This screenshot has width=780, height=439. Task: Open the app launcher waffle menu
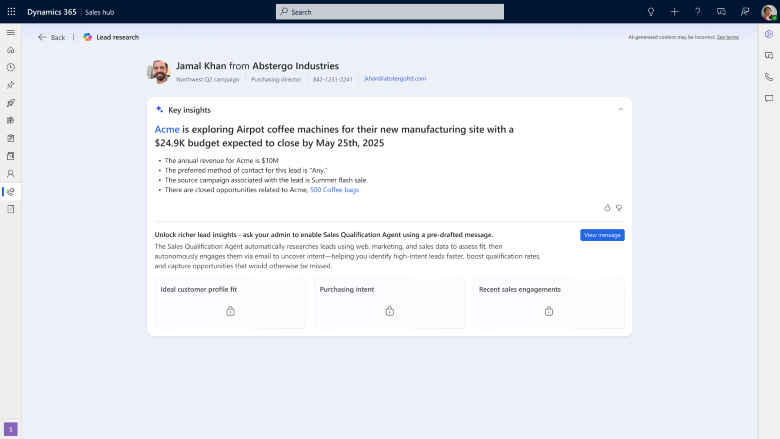(x=11, y=11)
